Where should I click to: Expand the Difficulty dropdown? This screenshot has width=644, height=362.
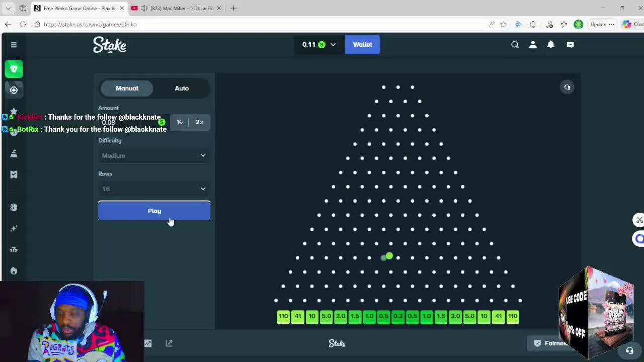[x=154, y=156]
